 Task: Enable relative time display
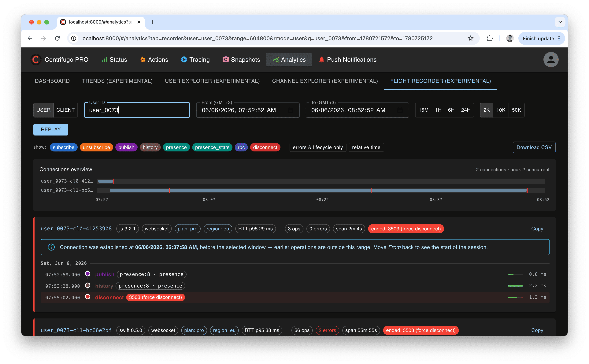(366, 147)
